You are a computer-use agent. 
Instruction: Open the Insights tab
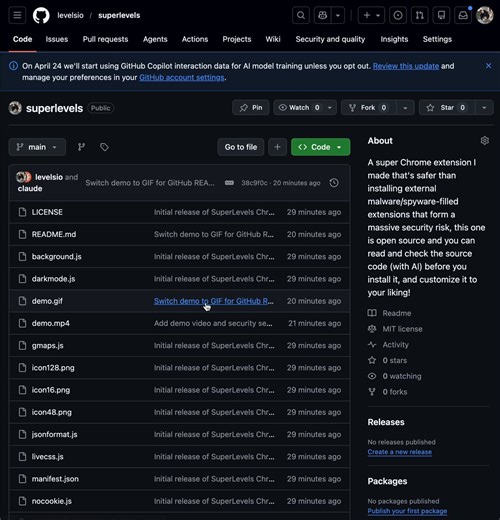(394, 39)
